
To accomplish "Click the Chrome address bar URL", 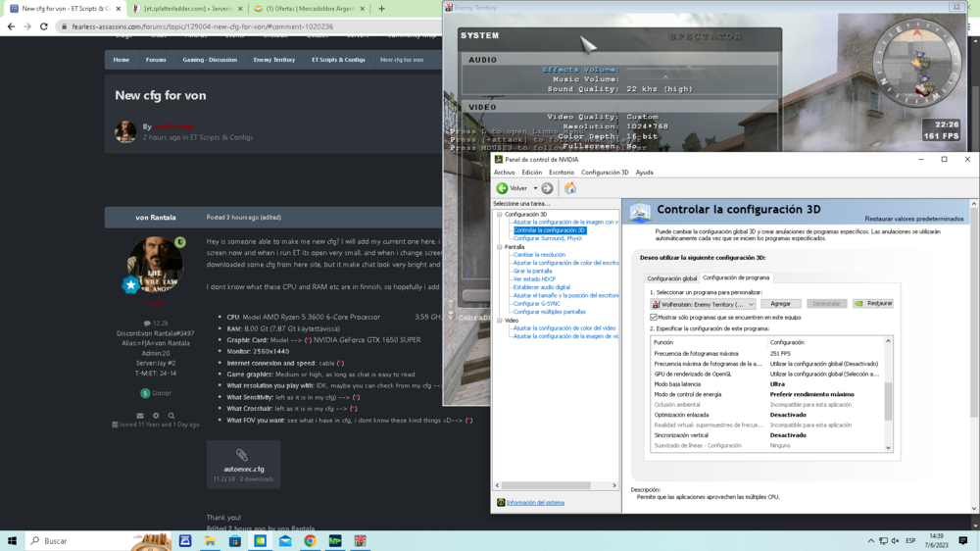I will click(x=203, y=26).
